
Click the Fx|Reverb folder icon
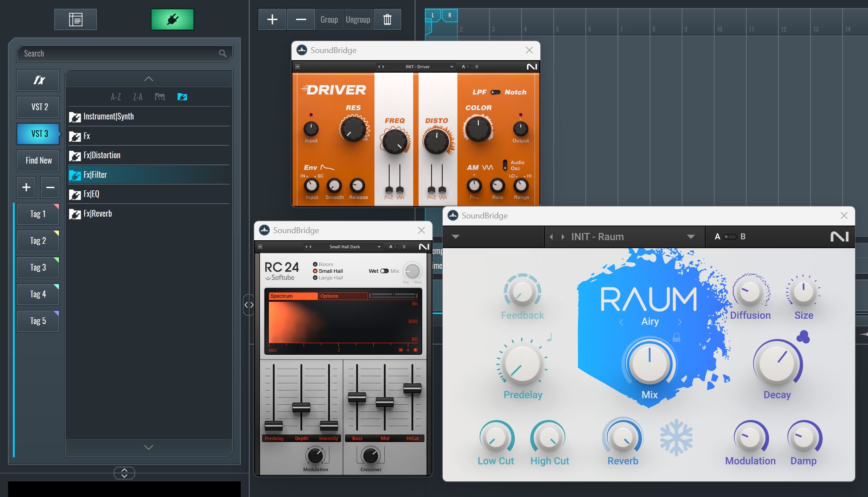[75, 214]
